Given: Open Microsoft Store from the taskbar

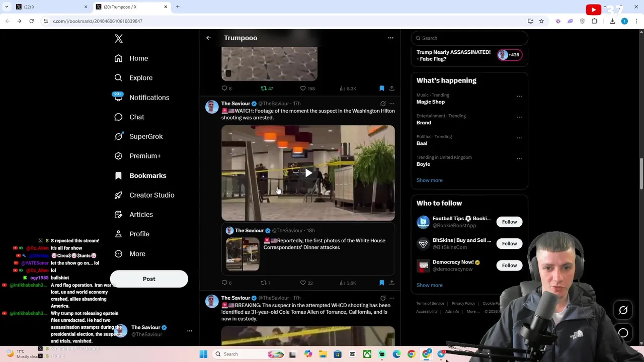Looking at the screenshot, I should (x=338, y=354).
